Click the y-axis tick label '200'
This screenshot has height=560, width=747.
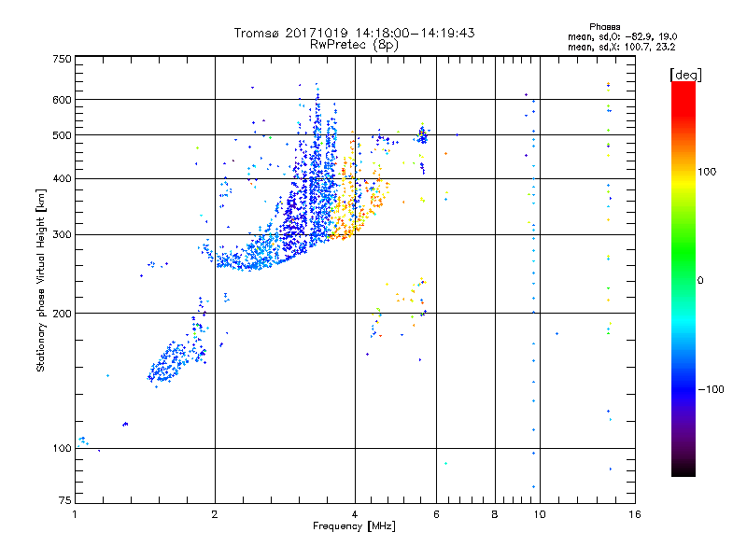click(x=62, y=314)
